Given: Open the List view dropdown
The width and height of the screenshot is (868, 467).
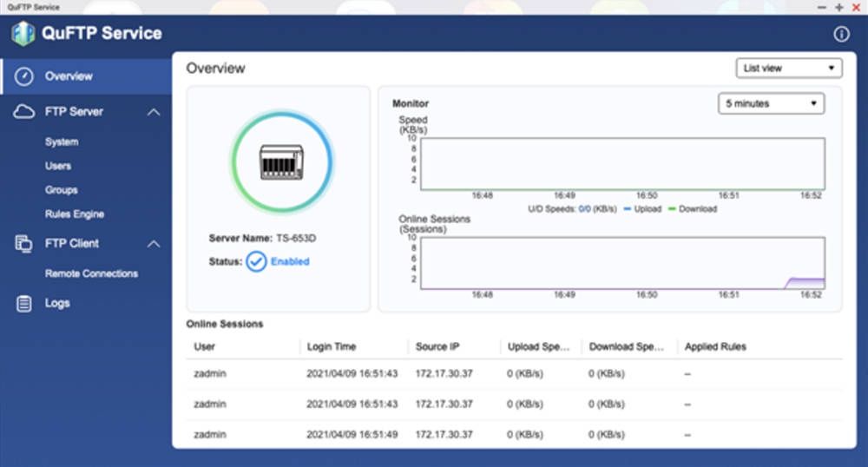Looking at the screenshot, I should coord(789,68).
